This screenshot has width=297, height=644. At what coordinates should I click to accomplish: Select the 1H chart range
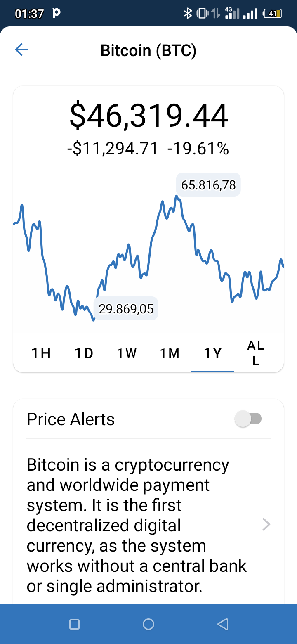click(x=41, y=353)
